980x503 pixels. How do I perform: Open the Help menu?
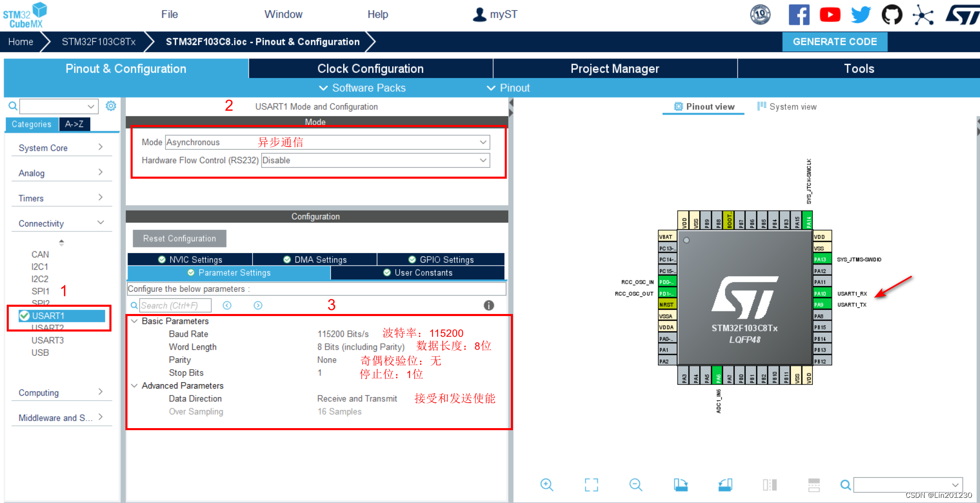378,14
